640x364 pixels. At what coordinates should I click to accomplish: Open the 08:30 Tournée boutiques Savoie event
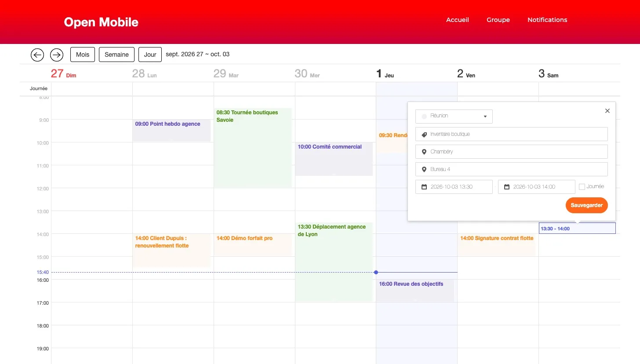253,147
